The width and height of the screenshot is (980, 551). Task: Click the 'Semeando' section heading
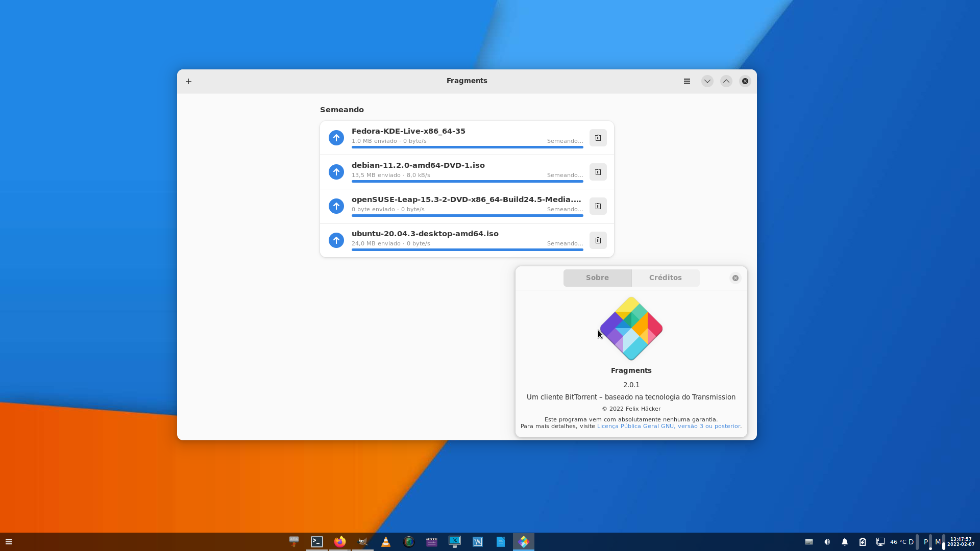342,110
